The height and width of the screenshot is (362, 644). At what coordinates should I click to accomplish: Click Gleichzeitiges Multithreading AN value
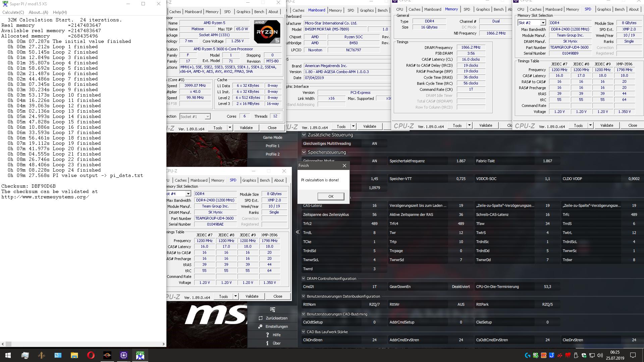pos(374,143)
